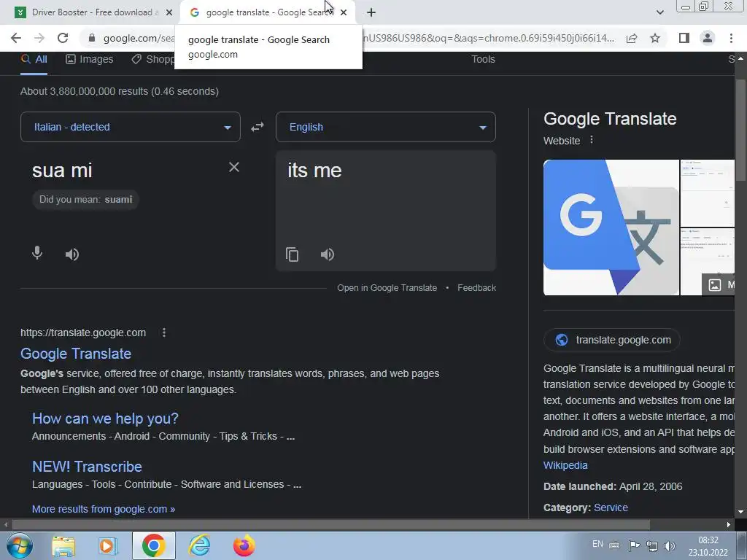Close the Driver Booster tab
Image resolution: width=747 pixels, height=560 pixels.
(x=169, y=12)
